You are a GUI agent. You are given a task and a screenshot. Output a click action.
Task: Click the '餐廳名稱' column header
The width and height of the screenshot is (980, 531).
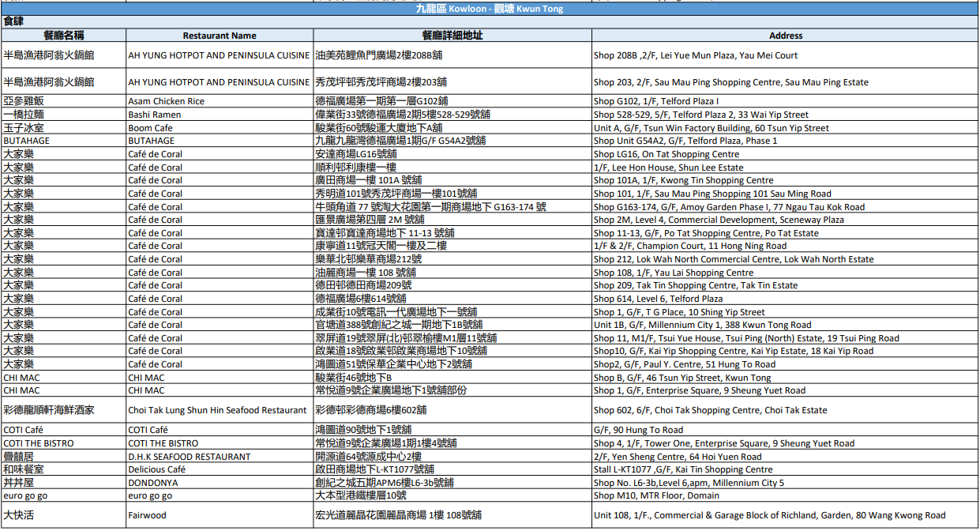click(64, 36)
